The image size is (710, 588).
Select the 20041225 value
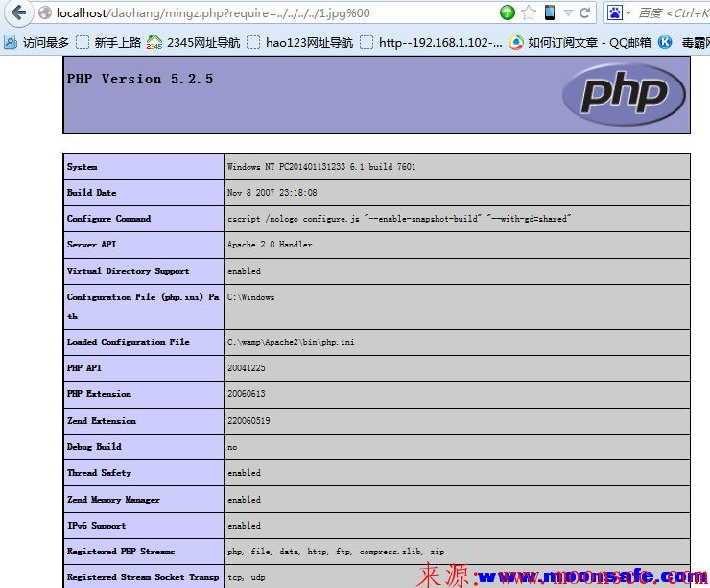pos(247,368)
